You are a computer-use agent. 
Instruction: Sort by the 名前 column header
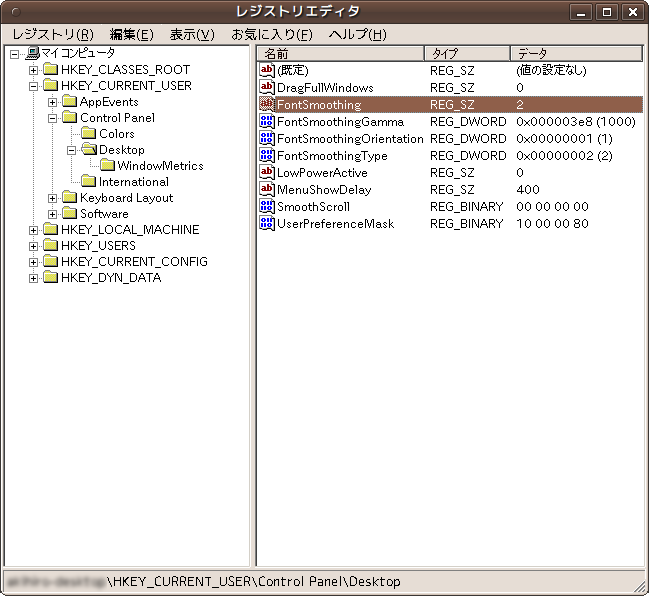[341, 54]
